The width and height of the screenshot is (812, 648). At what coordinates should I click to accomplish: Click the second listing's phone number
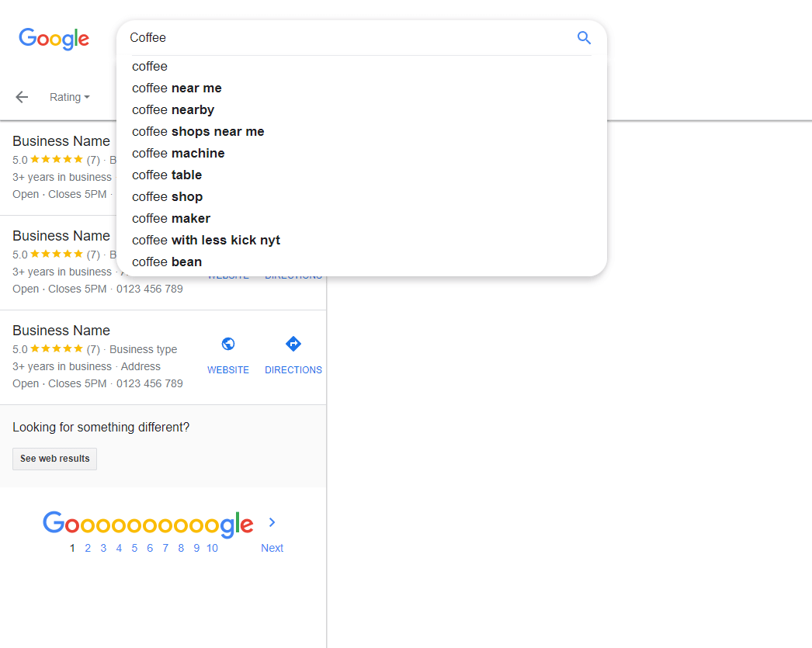click(150, 289)
